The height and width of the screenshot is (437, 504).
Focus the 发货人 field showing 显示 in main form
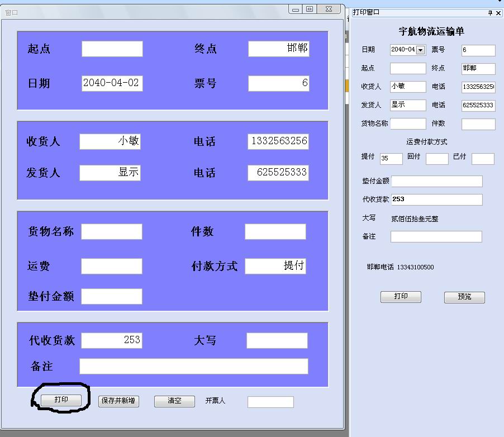pyautogui.click(x=110, y=173)
